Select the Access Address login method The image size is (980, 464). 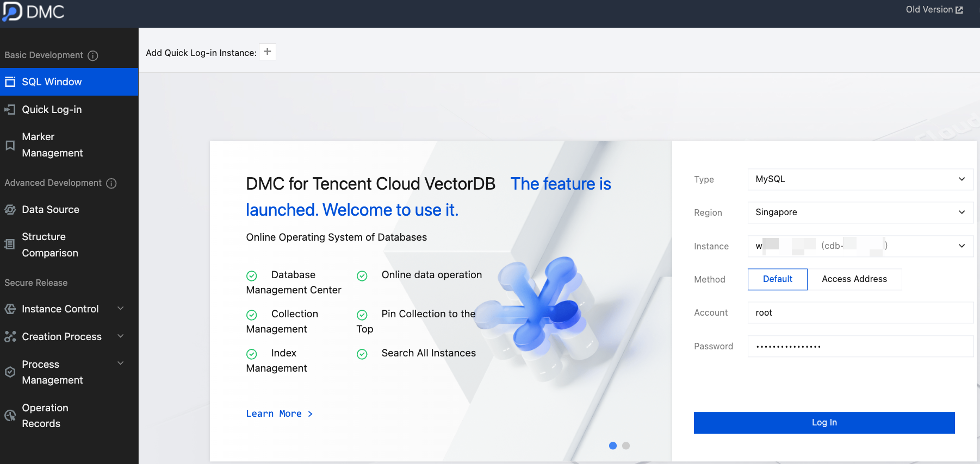tap(854, 279)
